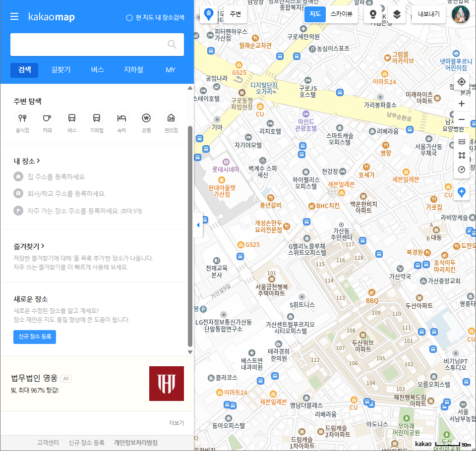The height and width of the screenshot is (451, 476).
Task: Switch to 지도 map view
Action: click(x=315, y=14)
